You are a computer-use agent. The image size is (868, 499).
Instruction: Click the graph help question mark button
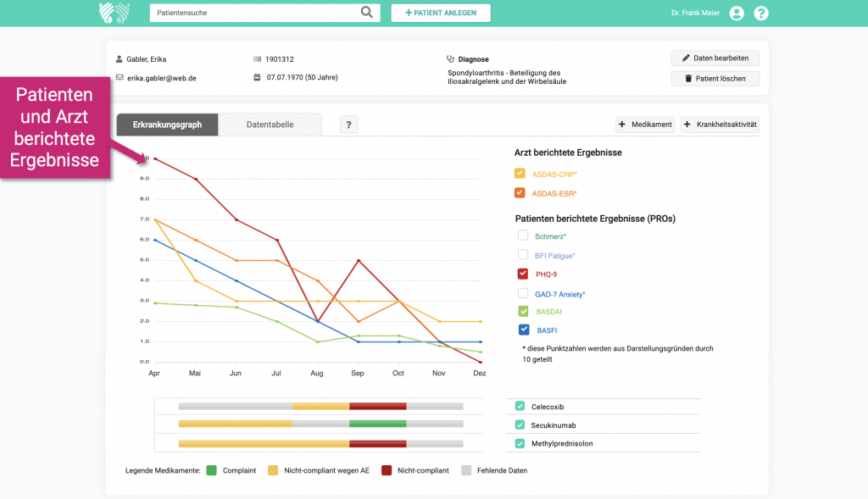pos(348,125)
